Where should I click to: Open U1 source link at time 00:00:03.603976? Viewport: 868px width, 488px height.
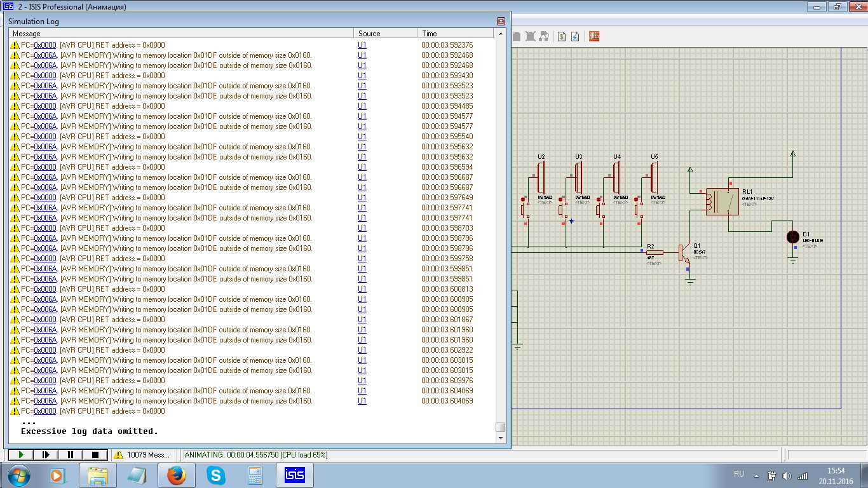click(362, 381)
